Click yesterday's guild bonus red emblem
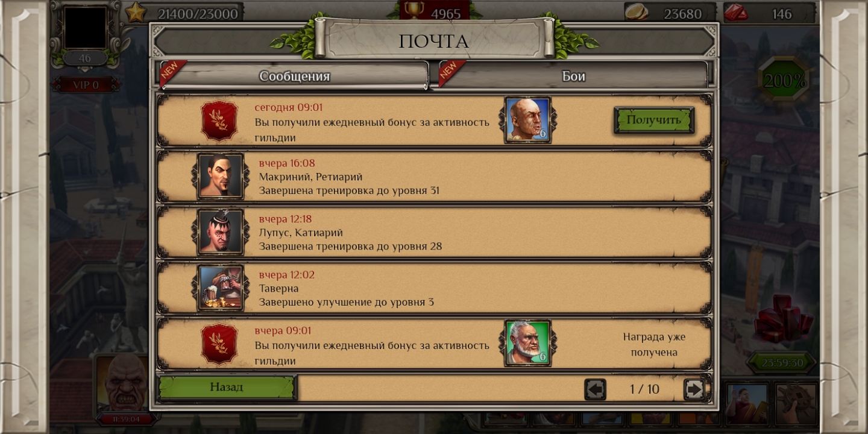The width and height of the screenshot is (868, 434). tap(219, 344)
